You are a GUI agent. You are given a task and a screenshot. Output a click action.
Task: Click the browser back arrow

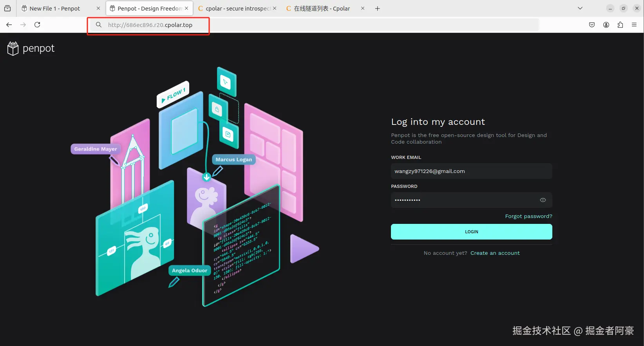tap(9, 25)
